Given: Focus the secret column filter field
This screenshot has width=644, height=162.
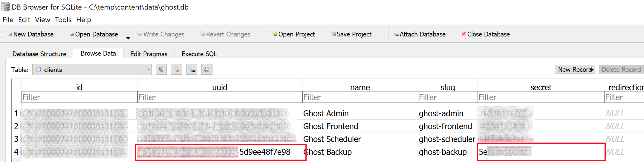Looking at the screenshot, I should tap(541, 97).
